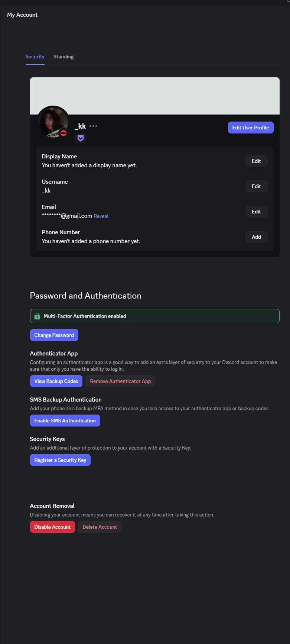The width and height of the screenshot is (290, 644).
Task: View Backup Codes for authenticator
Action: pos(56,381)
